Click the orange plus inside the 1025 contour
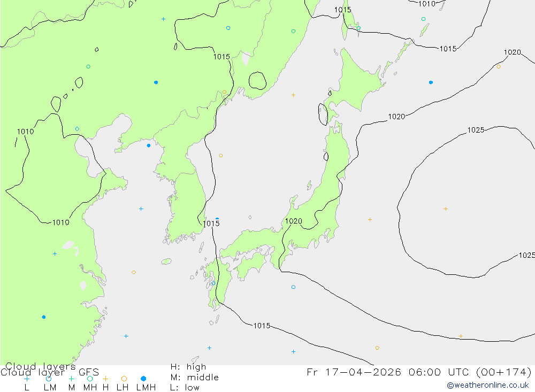Viewport: 535px width, 392px height. tap(446, 209)
